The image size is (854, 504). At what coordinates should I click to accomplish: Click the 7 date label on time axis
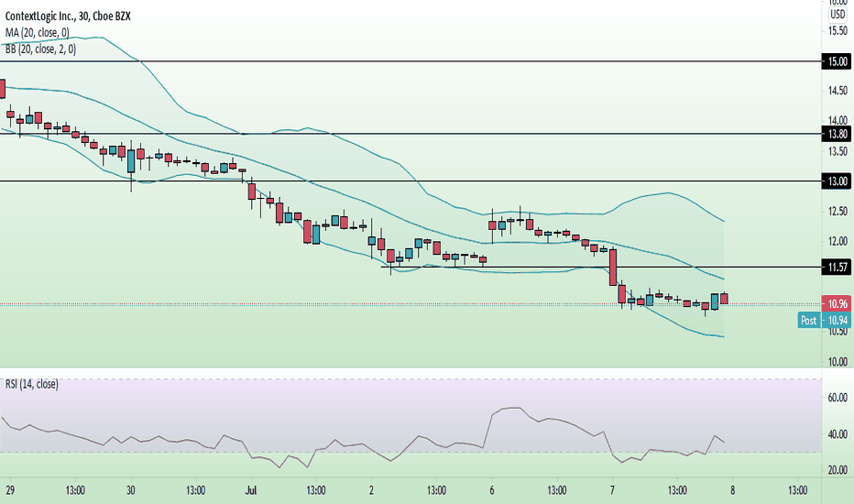click(x=612, y=490)
